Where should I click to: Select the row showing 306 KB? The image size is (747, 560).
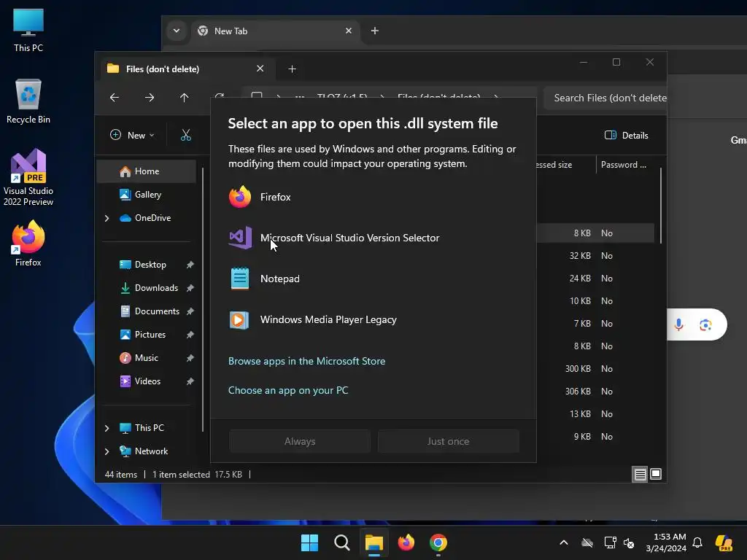[x=595, y=392]
